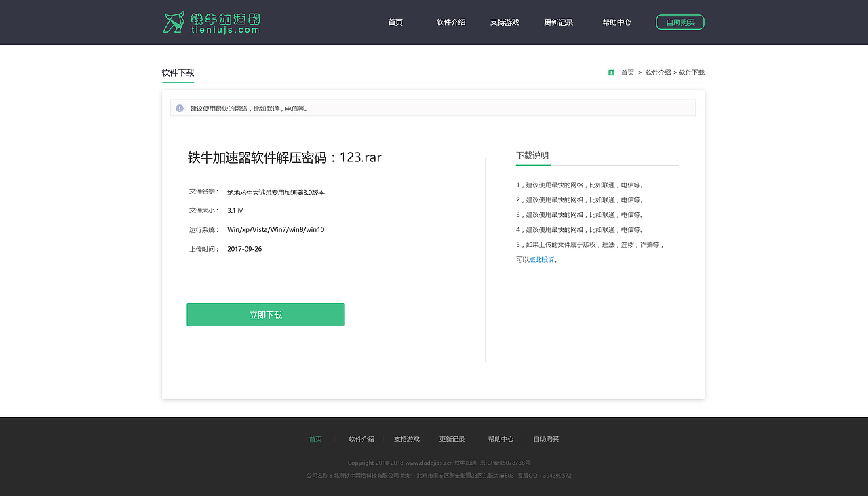Open the 自助购买 purchase page
868x496 pixels.
click(x=679, y=22)
